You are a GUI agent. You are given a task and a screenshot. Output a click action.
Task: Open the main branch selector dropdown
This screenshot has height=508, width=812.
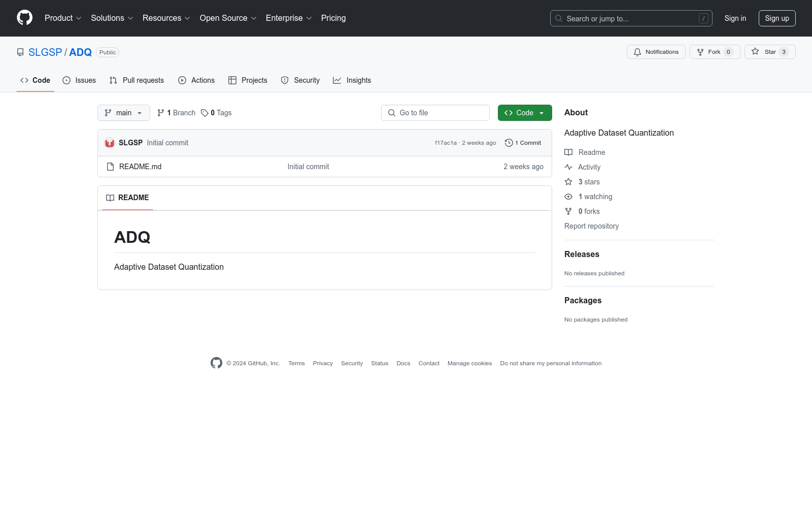124,113
